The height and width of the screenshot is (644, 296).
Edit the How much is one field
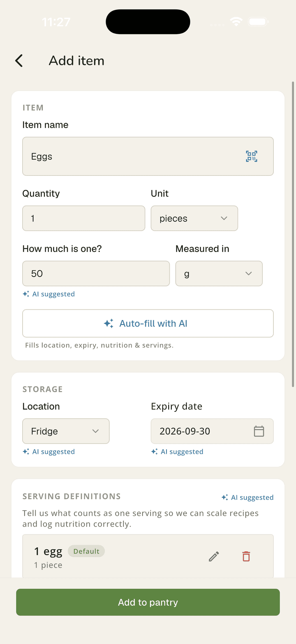click(x=96, y=273)
